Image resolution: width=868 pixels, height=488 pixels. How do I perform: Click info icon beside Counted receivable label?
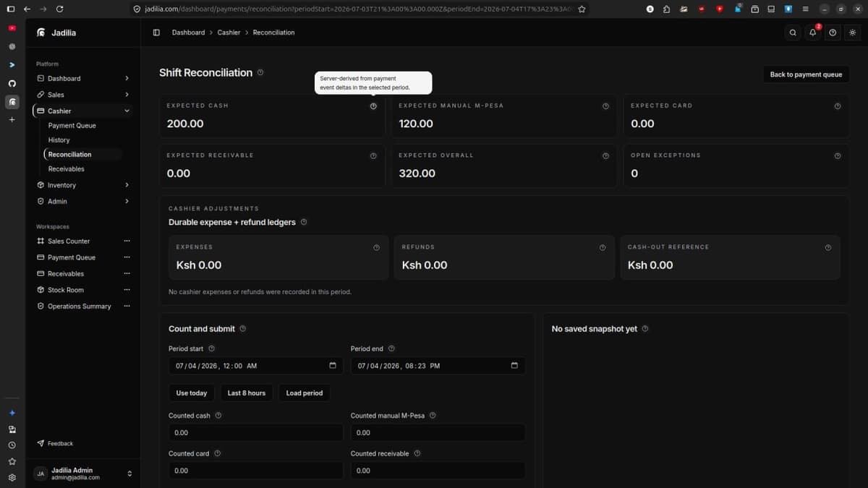(x=417, y=453)
